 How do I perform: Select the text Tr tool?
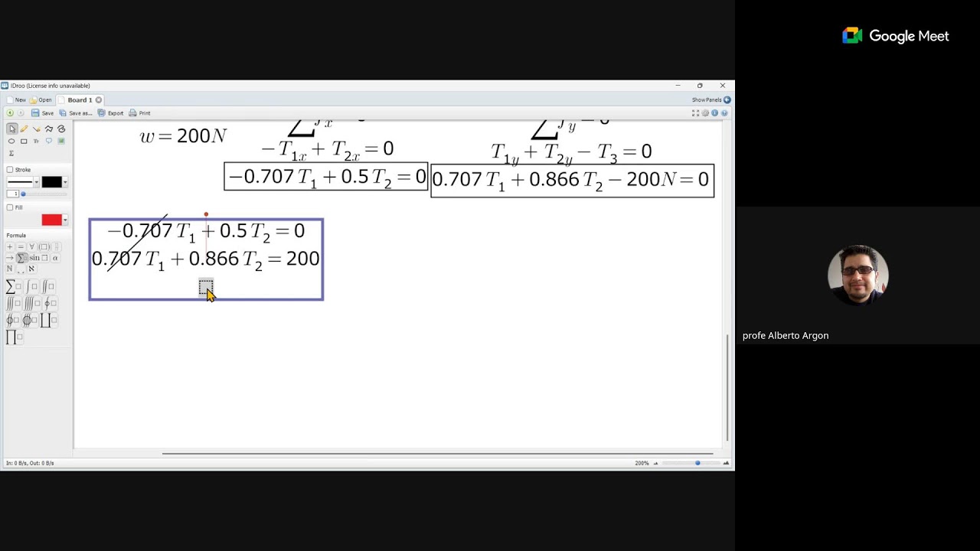(x=36, y=141)
